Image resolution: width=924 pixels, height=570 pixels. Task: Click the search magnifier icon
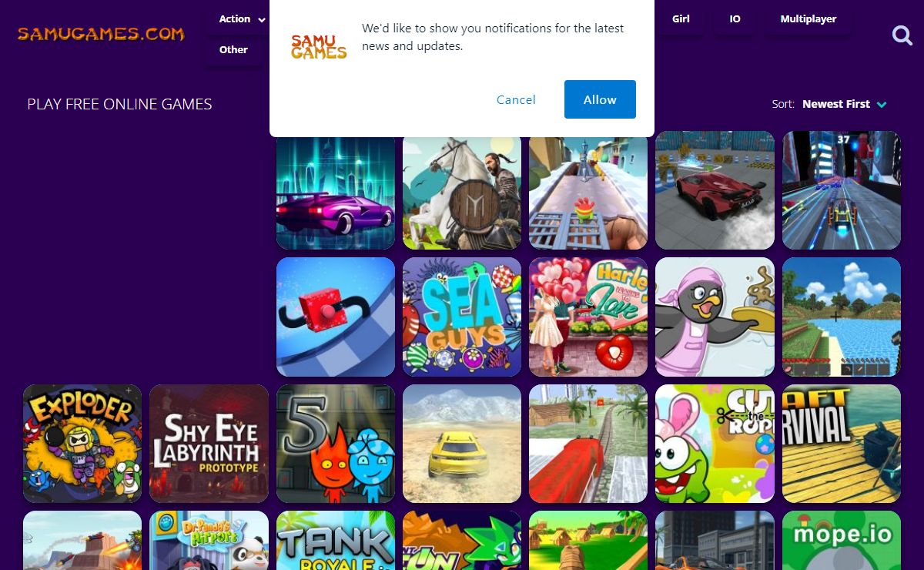click(902, 35)
